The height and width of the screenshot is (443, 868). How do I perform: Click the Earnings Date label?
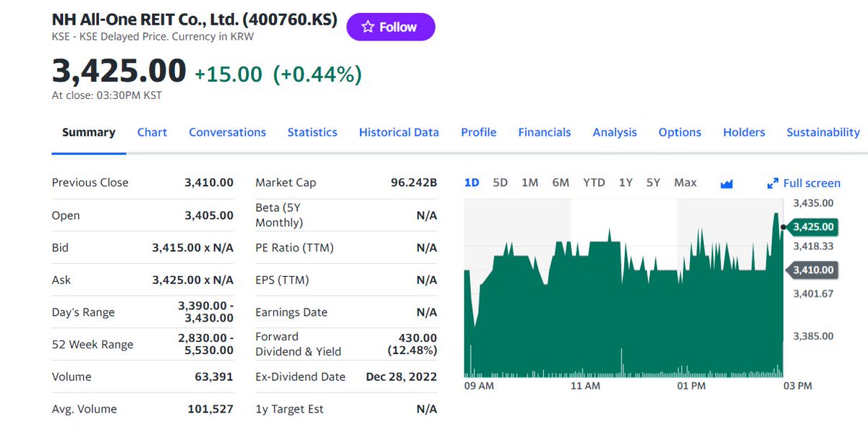pos(292,312)
